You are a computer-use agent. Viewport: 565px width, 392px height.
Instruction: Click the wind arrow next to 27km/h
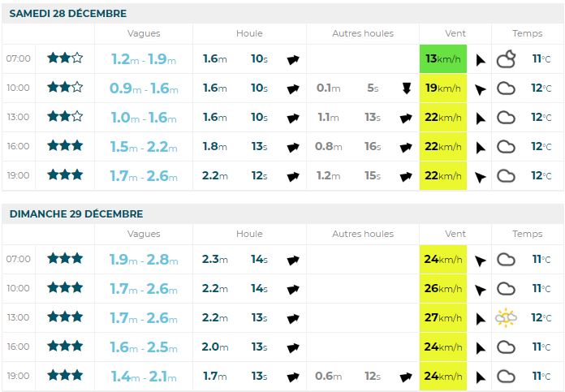(480, 318)
